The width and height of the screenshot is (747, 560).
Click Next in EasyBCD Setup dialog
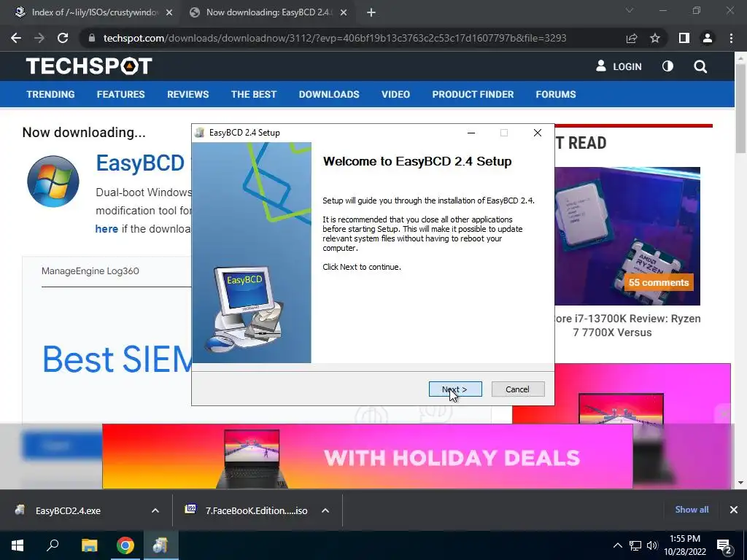(455, 389)
